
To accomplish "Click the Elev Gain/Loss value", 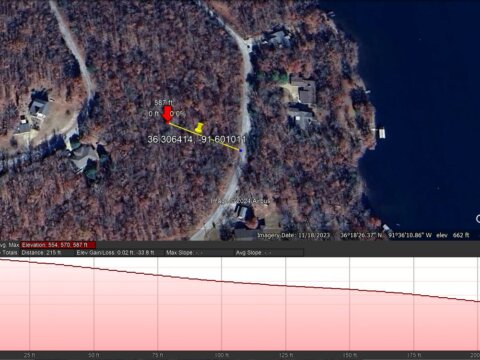I will [115, 253].
